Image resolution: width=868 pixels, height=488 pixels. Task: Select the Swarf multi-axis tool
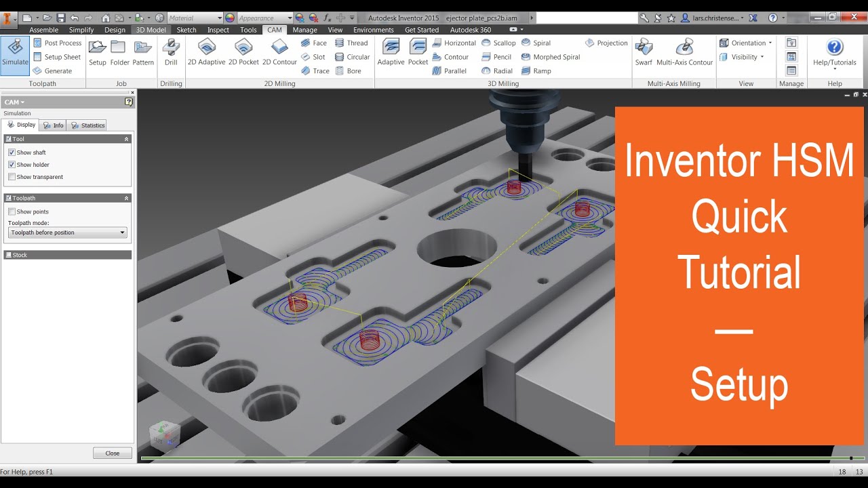coord(644,53)
